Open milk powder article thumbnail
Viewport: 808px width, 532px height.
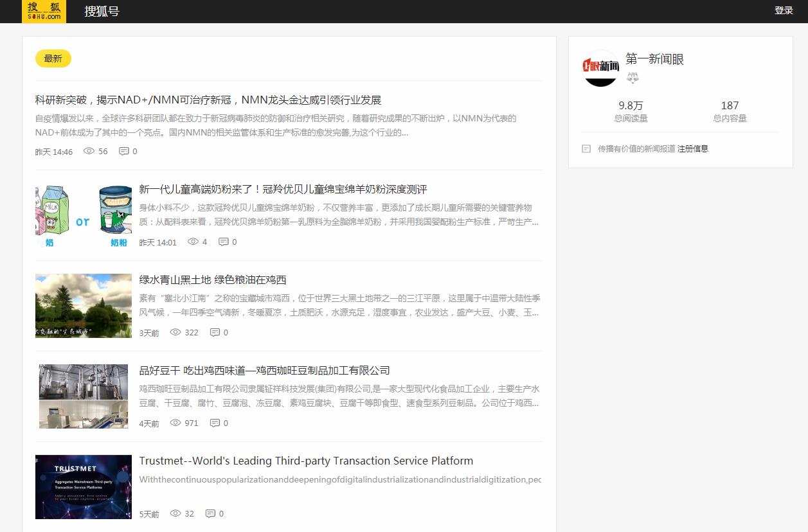[x=84, y=215]
